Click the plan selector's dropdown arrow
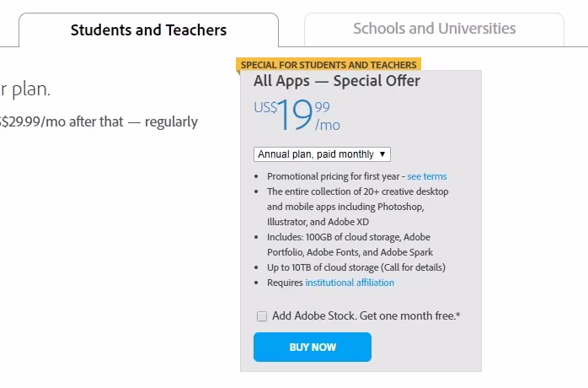Screen dimensions: 588x388 (383, 154)
